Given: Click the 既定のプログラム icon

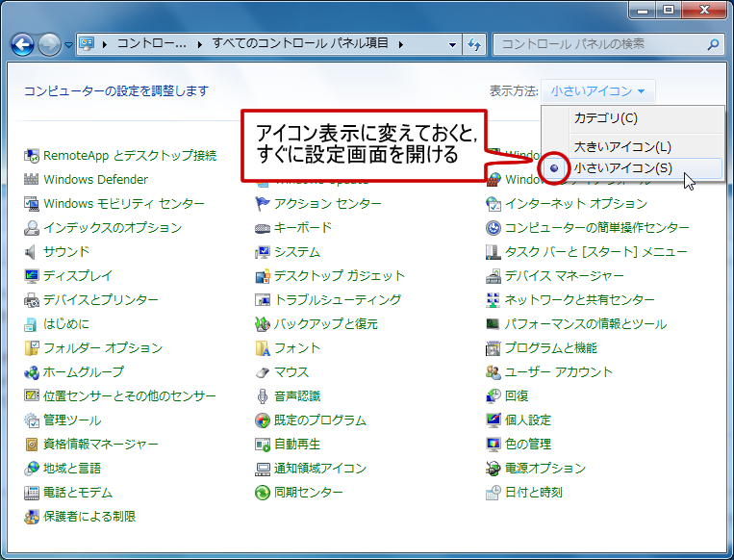Looking at the screenshot, I should point(263,420).
